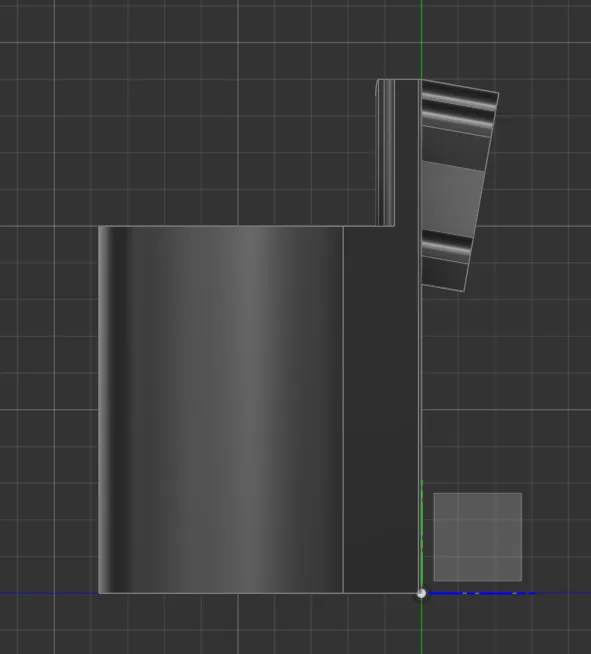
Task: Select the flat dark rectangular face beside cylinder
Action: (380, 409)
